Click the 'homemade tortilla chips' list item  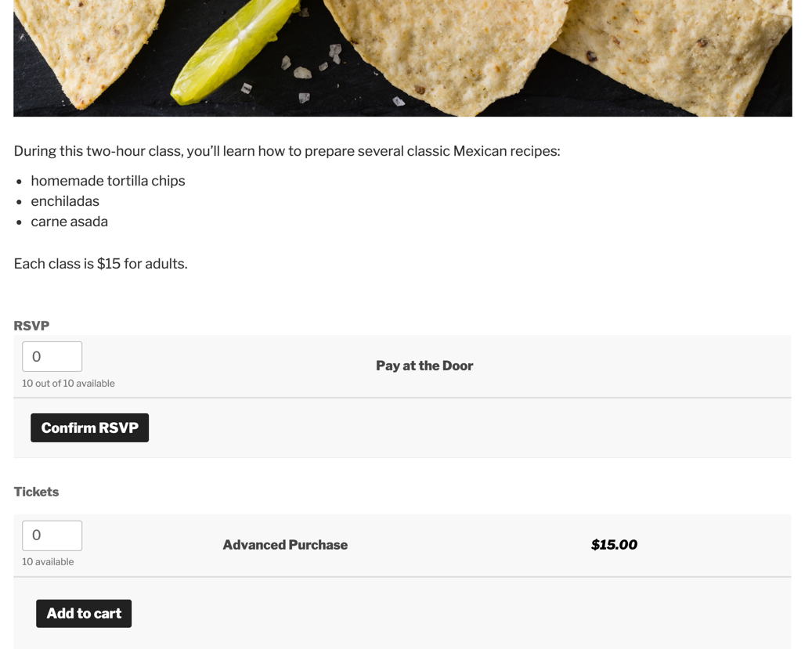coord(108,181)
